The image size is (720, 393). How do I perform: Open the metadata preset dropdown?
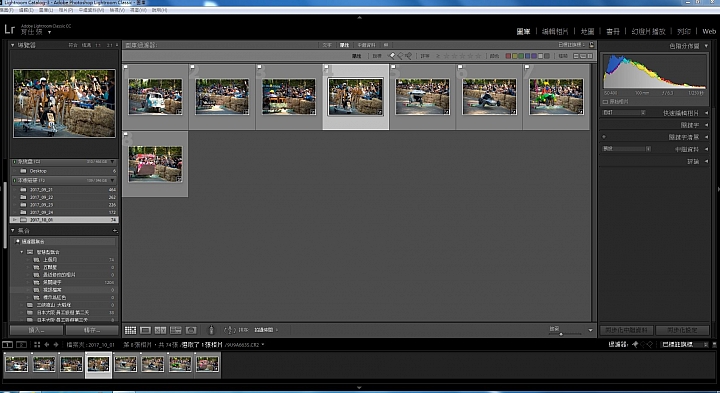627,149
